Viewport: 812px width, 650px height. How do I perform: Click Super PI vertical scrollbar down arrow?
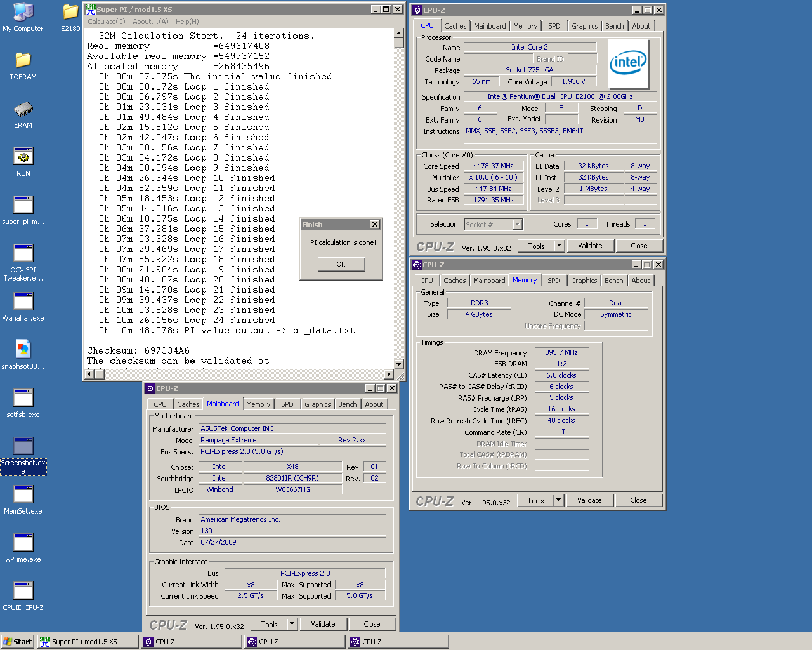pos(399,364)
